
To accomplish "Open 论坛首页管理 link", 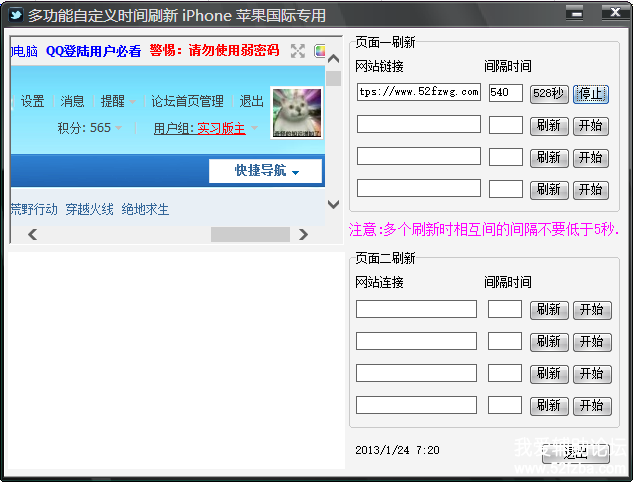I will (187, 101).
